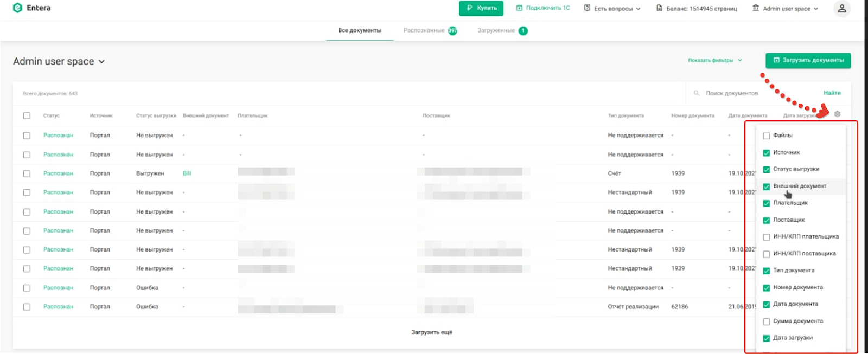Click the Дата документа column header
Viewport: 868px width, 354px height.
coord(748,115)
